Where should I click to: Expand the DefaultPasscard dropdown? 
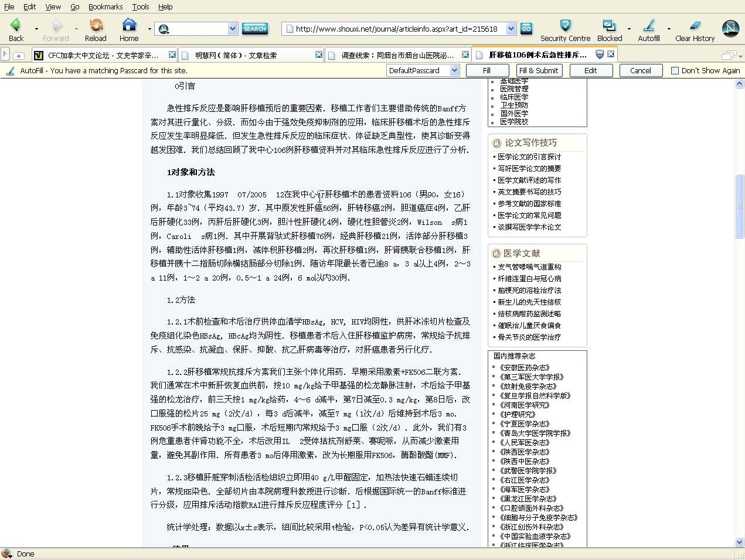point(454,70)
